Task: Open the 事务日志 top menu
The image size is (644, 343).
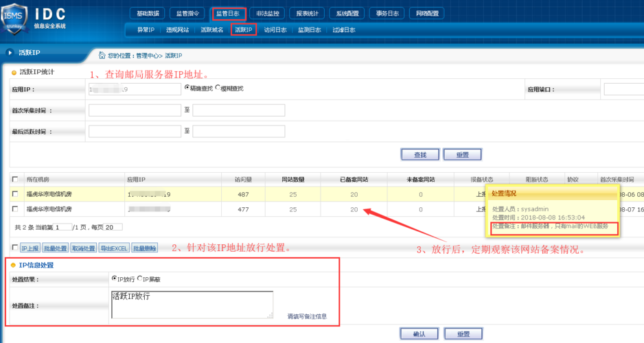Action: (387, 14)
